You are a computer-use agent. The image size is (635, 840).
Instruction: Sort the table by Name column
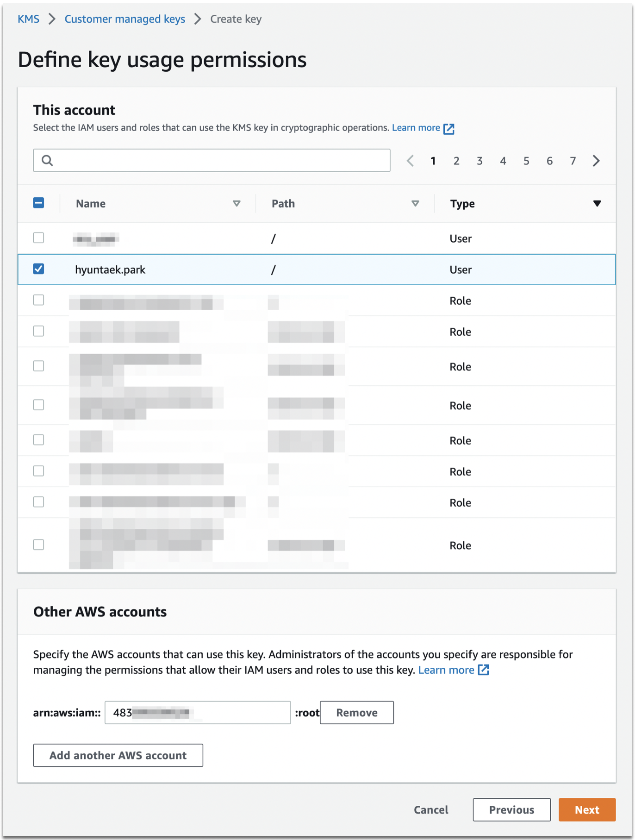click(x=237, y=203)
